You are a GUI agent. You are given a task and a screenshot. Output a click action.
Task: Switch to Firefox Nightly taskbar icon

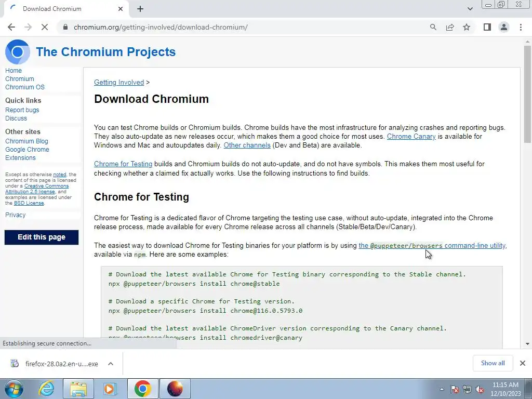(x=175, y=389)
